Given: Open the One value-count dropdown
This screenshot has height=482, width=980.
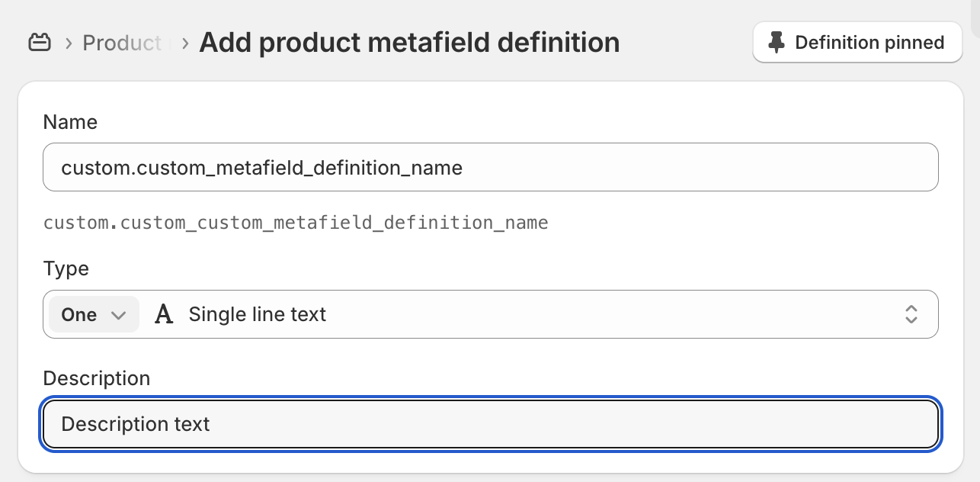Looking at the screenshot, I should pyautogui.click(x=94, y=314).
